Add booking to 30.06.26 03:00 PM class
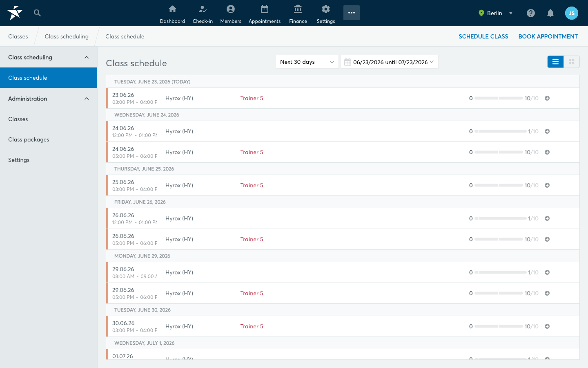588x368 pixels. point(547,326)
